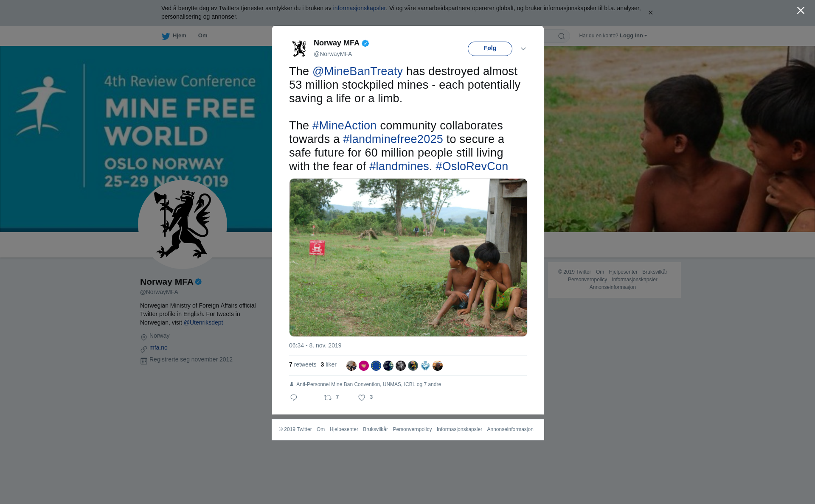Click the search magnifier icon
The image size is (815, 504).
(x=562, y=36)
